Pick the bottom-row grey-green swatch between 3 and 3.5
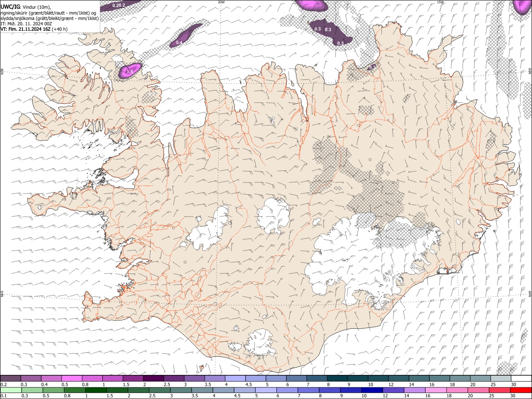Screen dimensions: 532x399 click(x=180, y=390)
